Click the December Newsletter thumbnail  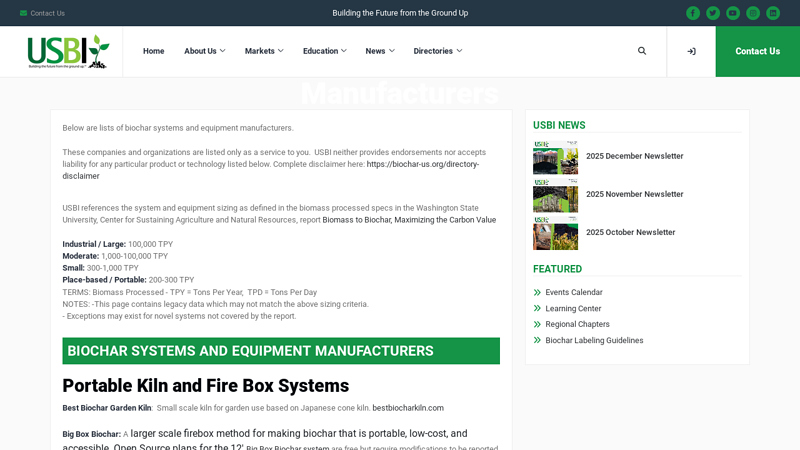[x=556, y=158]
